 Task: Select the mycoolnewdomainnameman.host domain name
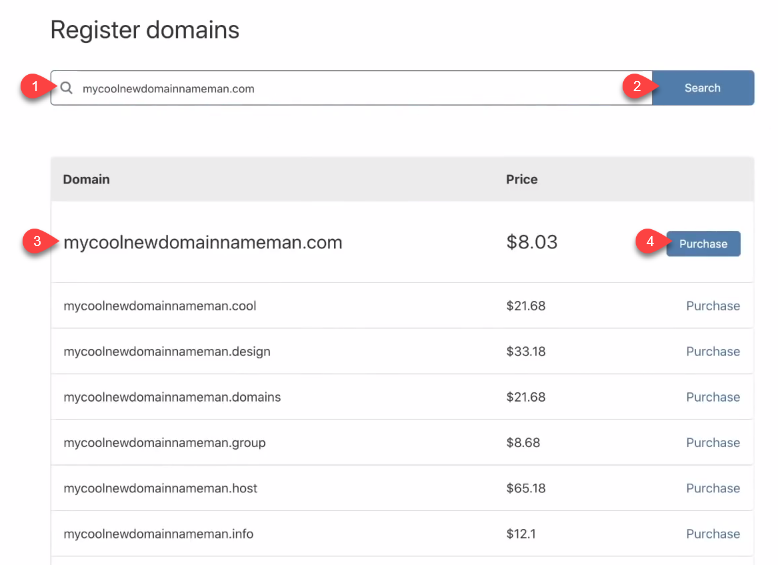160,488
